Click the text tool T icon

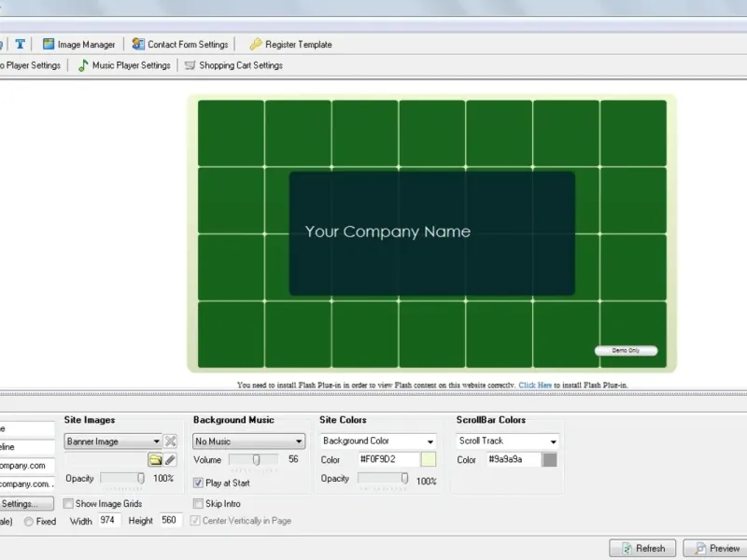point(20,44)
